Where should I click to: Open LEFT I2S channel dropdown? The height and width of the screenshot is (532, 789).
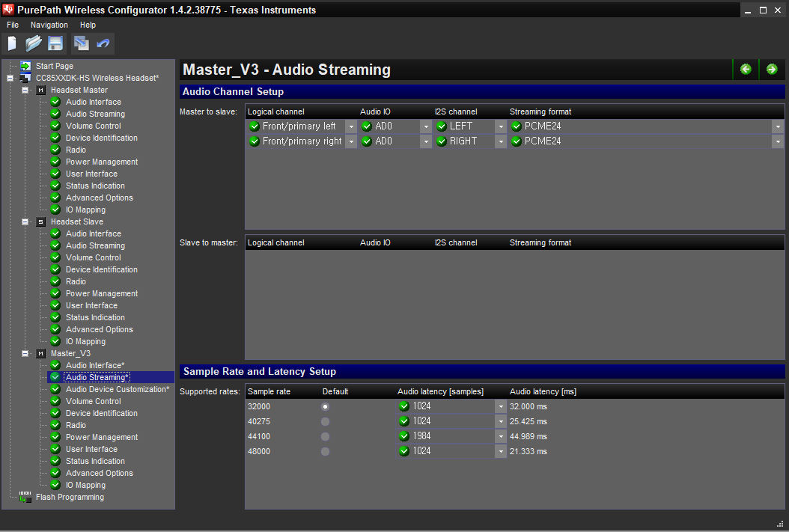(x=500, y=126)
